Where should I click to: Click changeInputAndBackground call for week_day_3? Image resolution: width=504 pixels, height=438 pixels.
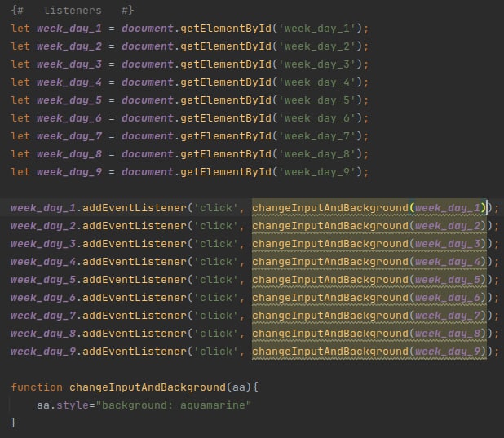click(369, 244)
